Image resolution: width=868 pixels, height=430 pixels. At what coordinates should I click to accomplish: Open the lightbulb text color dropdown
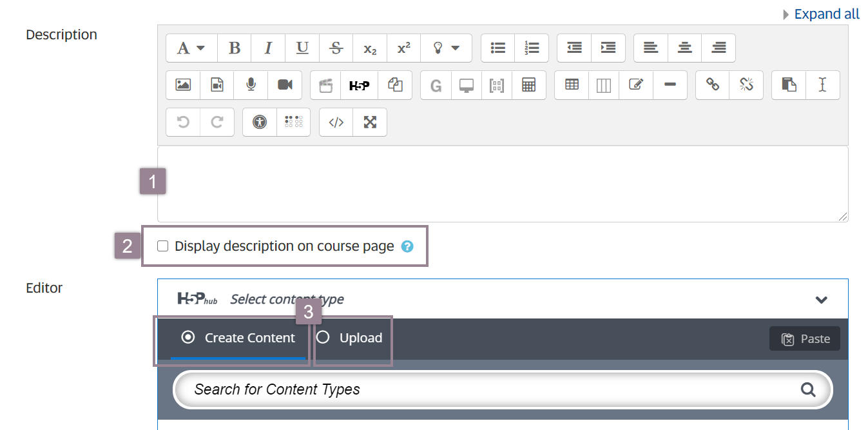(x=446, y=48)
